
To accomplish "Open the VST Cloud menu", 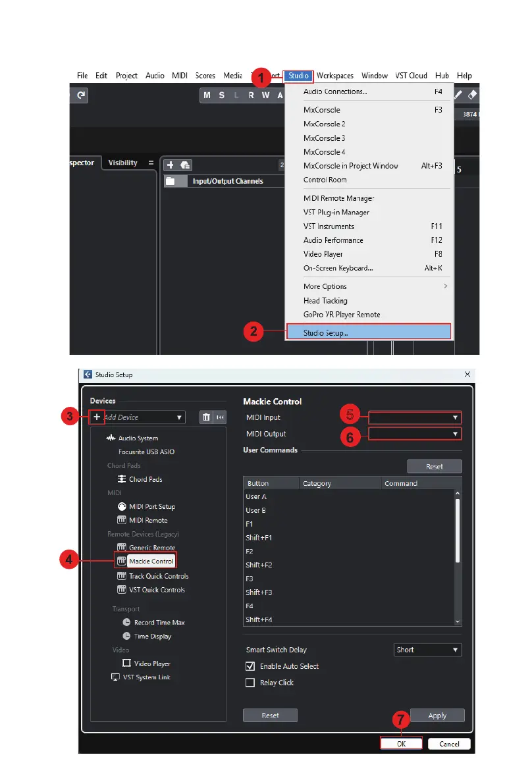I will click(x=411, y=76).
